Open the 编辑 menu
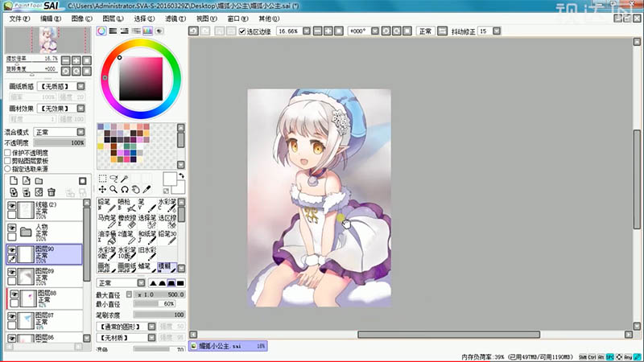The height and width of the screenshot is (362, 644). (51, 19)
